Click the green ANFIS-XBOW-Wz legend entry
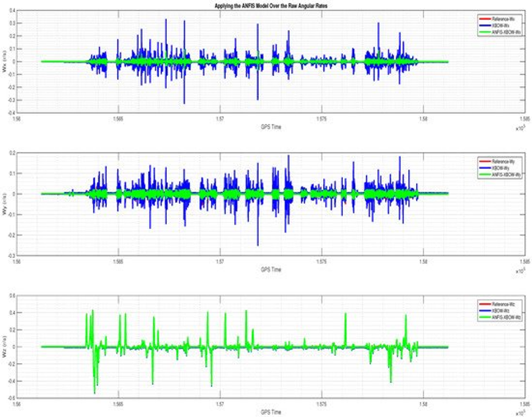Viewport: 532px width, 417px height. tap(499, 317)
